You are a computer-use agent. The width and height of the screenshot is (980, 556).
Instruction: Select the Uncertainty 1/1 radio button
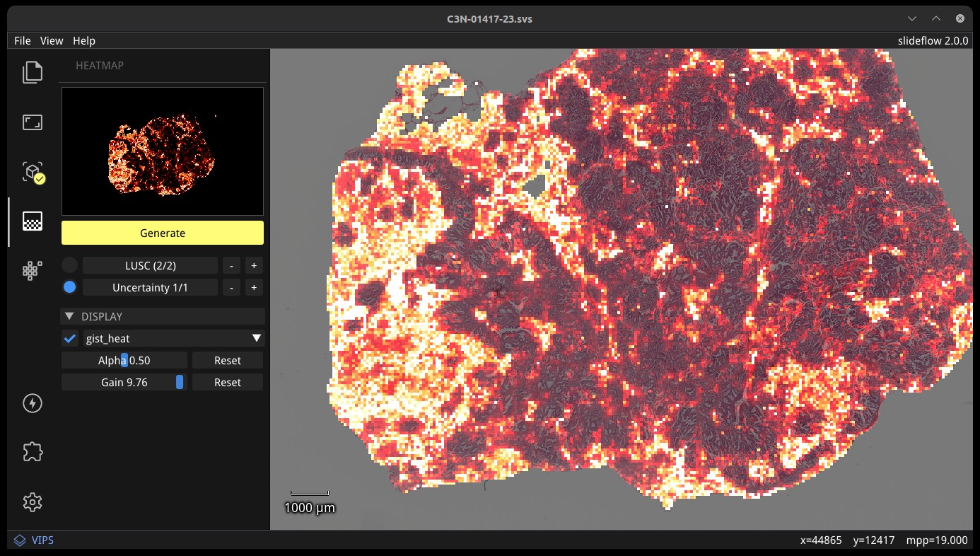[x=69, y=287]
